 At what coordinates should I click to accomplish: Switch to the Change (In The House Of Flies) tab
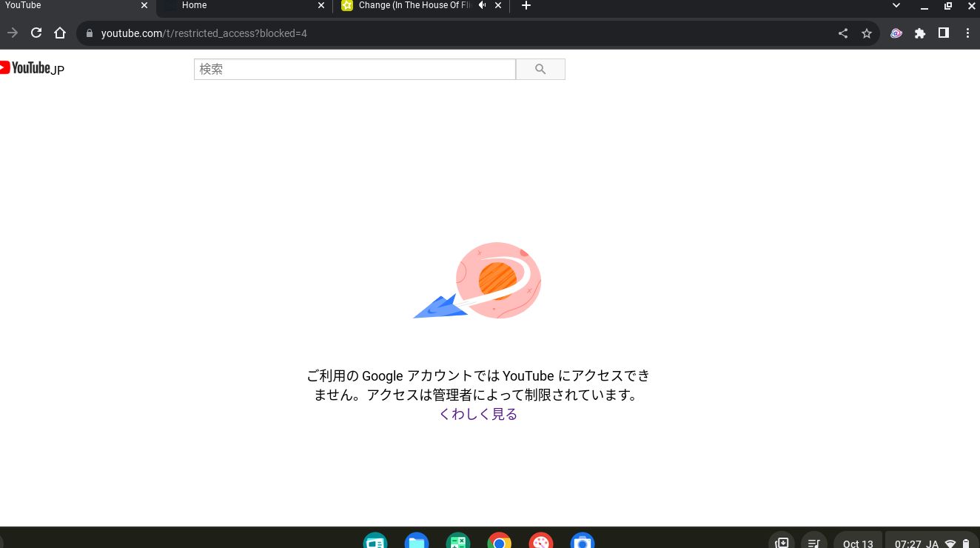(411, 6)
